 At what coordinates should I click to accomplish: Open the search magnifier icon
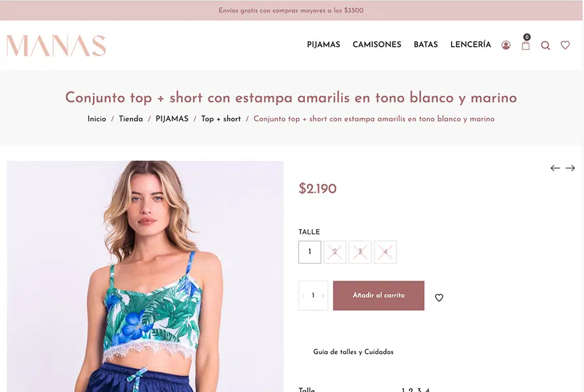tap(545, 45)
